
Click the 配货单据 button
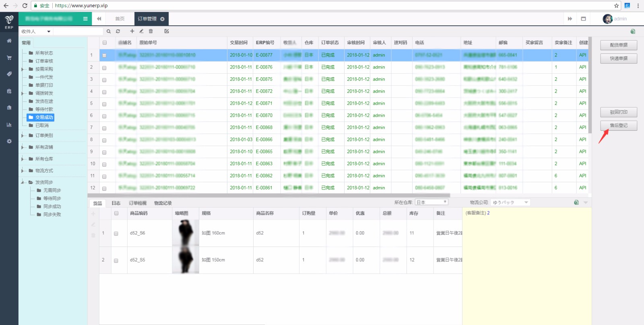coord(619,45)
